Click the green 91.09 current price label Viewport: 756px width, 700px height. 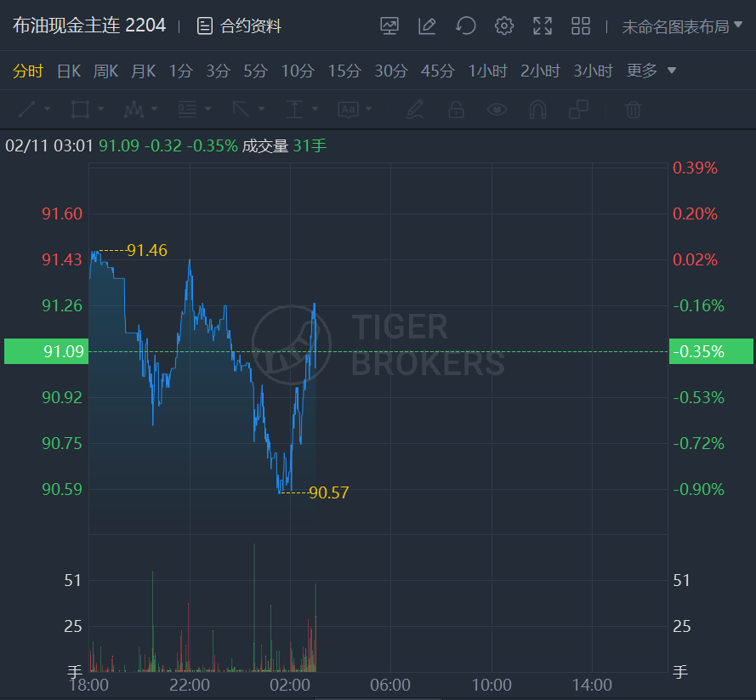tap(46, 351)
